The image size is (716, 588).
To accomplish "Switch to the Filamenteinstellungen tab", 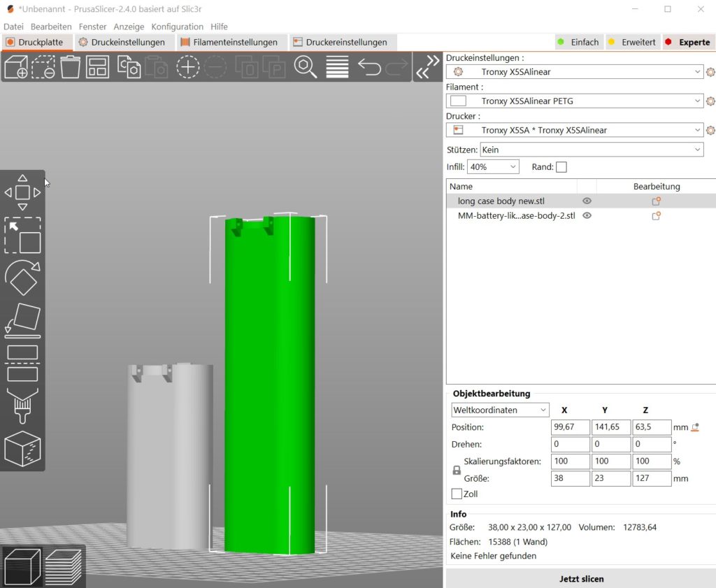I will tap(231, 42).
